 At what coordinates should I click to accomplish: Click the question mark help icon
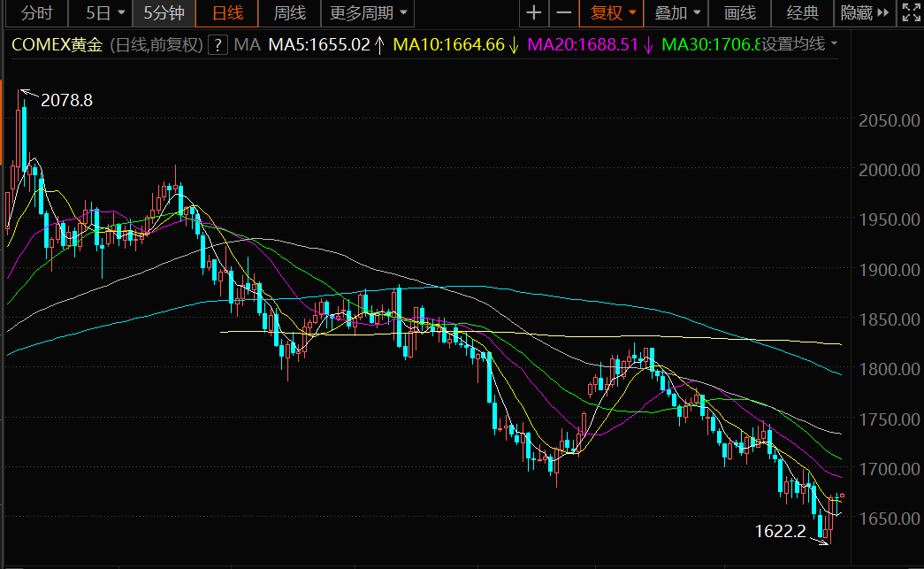click(x=218, y=45)
